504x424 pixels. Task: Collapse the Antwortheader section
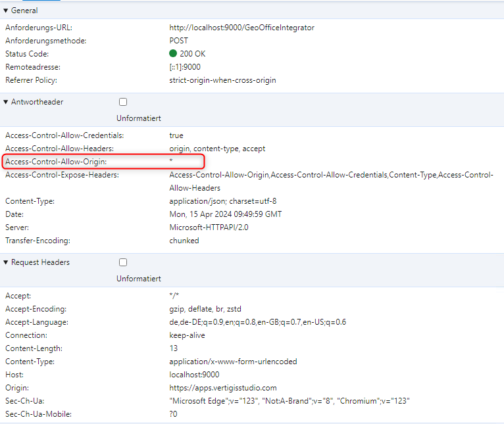[x=7, y=102]
